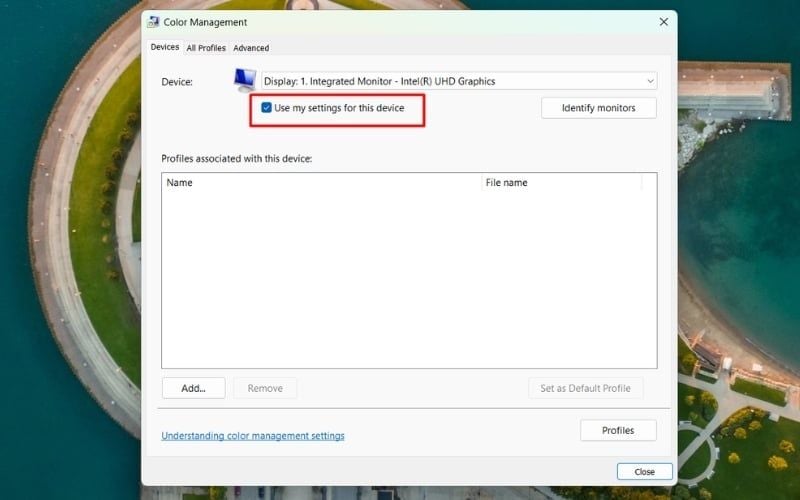Click the Name column header
The image size is (800, 500).
321,183
